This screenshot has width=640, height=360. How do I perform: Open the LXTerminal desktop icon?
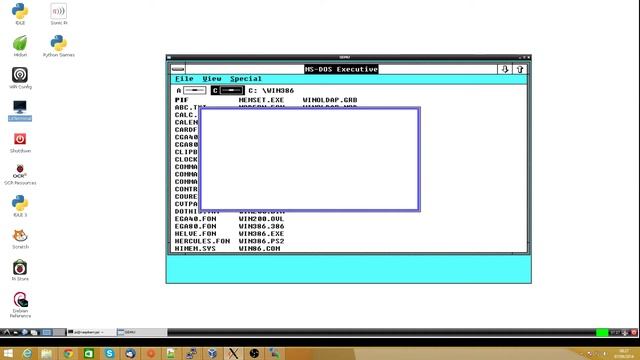pyautogui.click(x=20, y=110)
